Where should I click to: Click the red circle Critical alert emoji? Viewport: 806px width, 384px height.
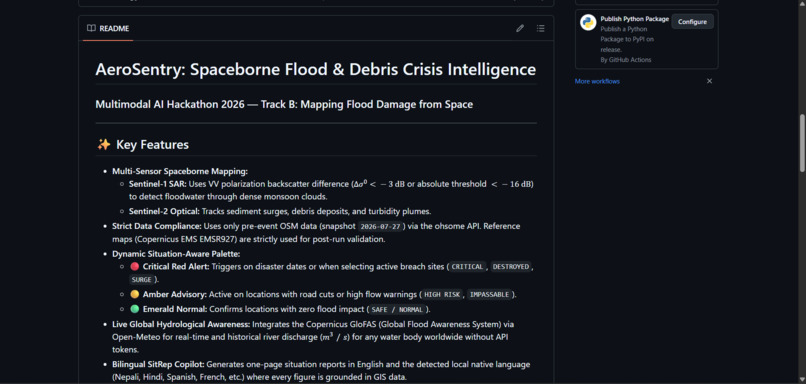(135, 267)
